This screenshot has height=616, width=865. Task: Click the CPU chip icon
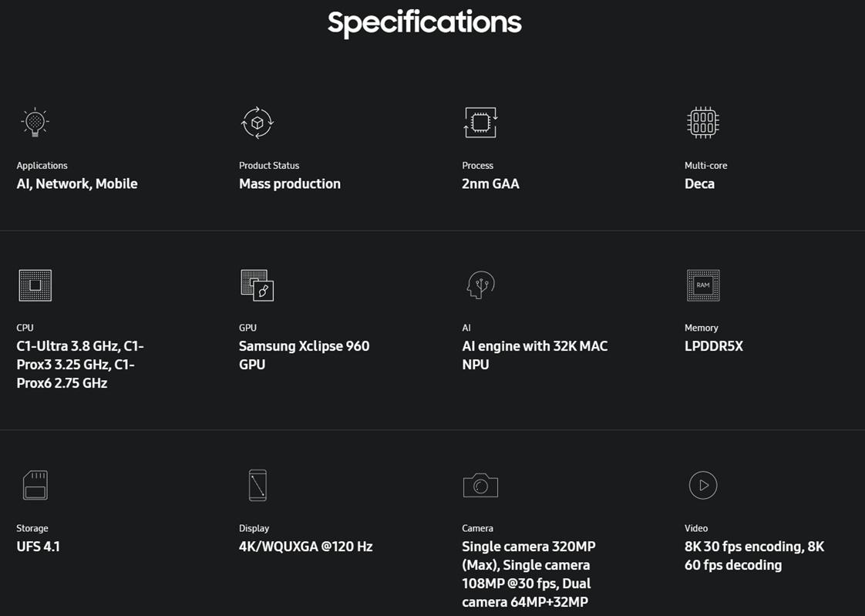pyautogui.click(x=35, y=285)
